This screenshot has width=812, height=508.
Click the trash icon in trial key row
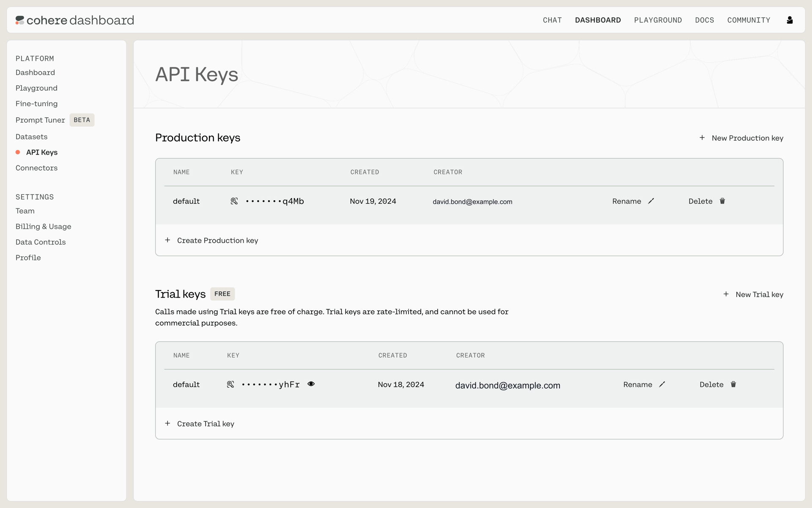click(x=733, y=384)
